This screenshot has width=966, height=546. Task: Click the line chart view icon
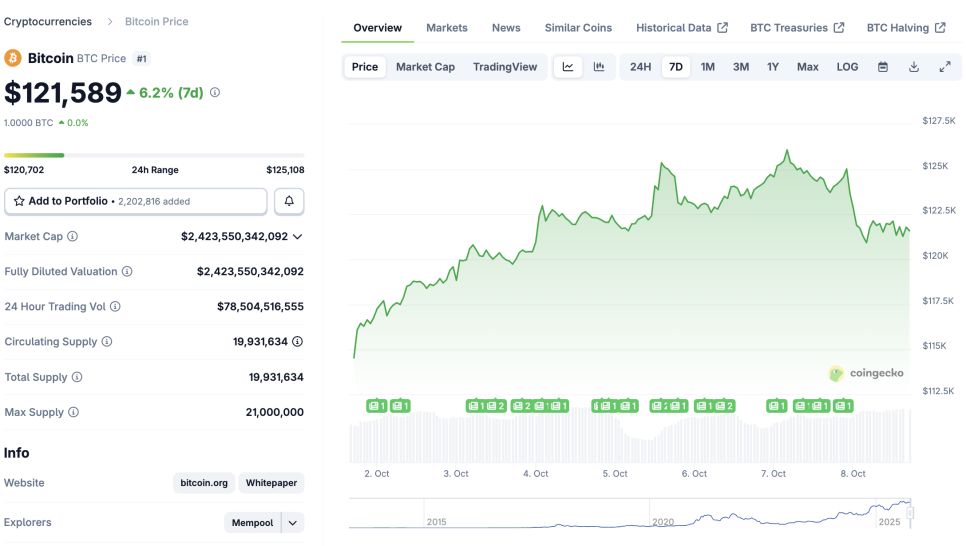tap(568, 67)
